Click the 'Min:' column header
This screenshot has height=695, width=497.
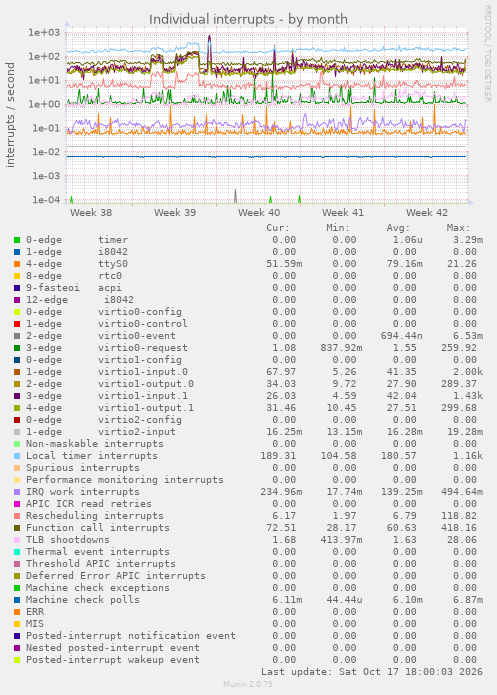[x=338, y=228]
